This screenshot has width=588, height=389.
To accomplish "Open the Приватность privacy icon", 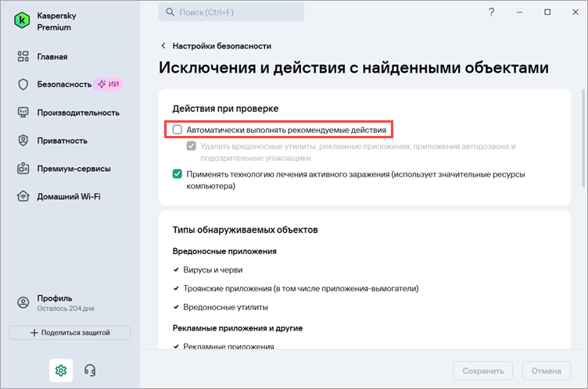I will (23, 141).
